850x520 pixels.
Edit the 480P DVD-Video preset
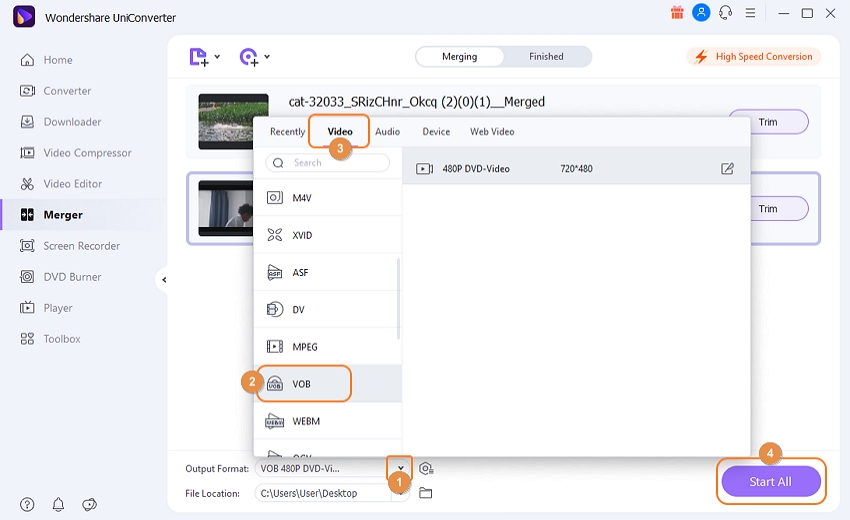(x=727, y=169)
